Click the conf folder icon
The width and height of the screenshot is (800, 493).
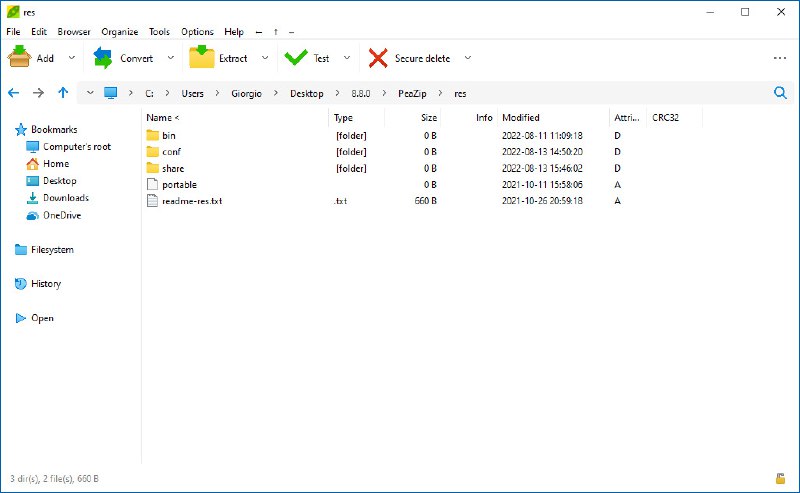point(153,152)
